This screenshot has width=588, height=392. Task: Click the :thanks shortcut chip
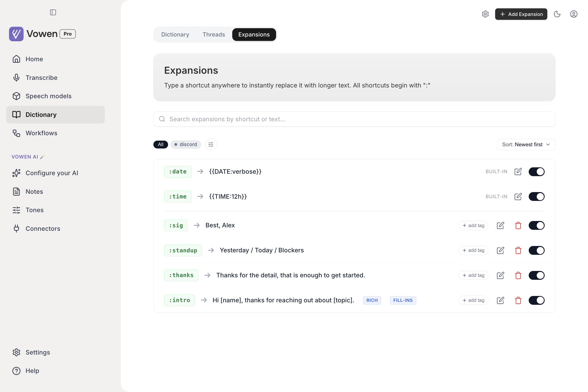181,275
